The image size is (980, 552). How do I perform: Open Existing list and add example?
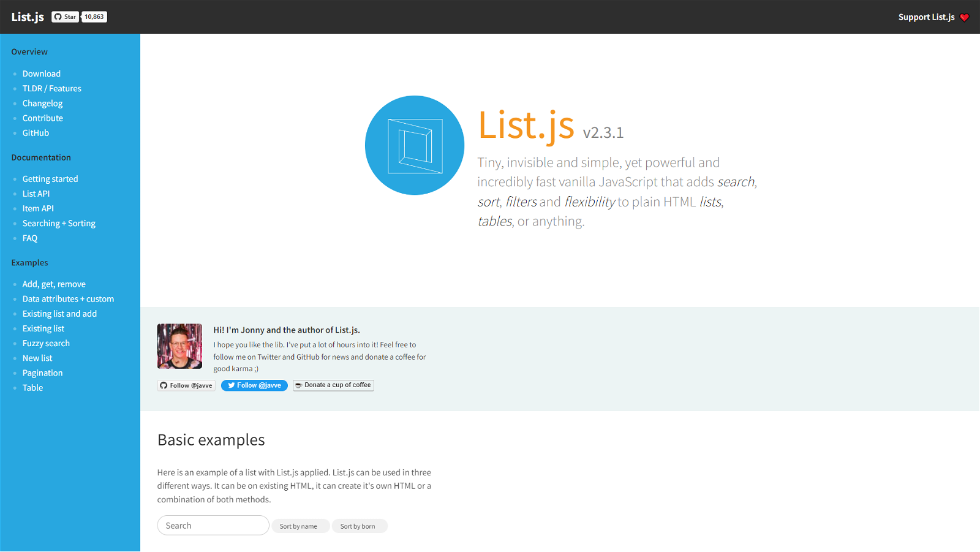[x=59, y=314]
